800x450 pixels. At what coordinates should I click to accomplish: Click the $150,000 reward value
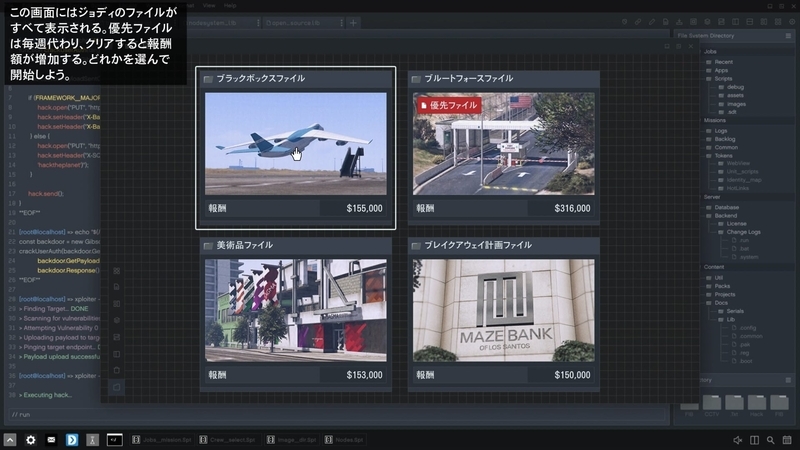[x=572, y=375]
